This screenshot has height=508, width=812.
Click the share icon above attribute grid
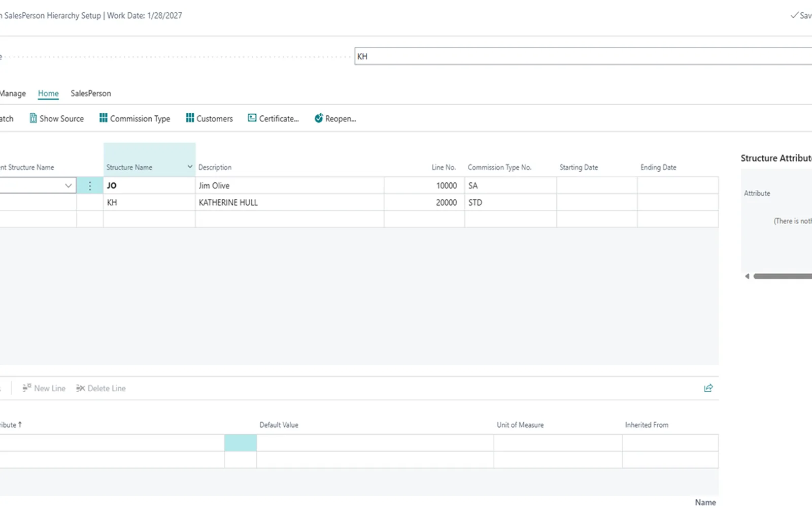click(x=708, y=388)
